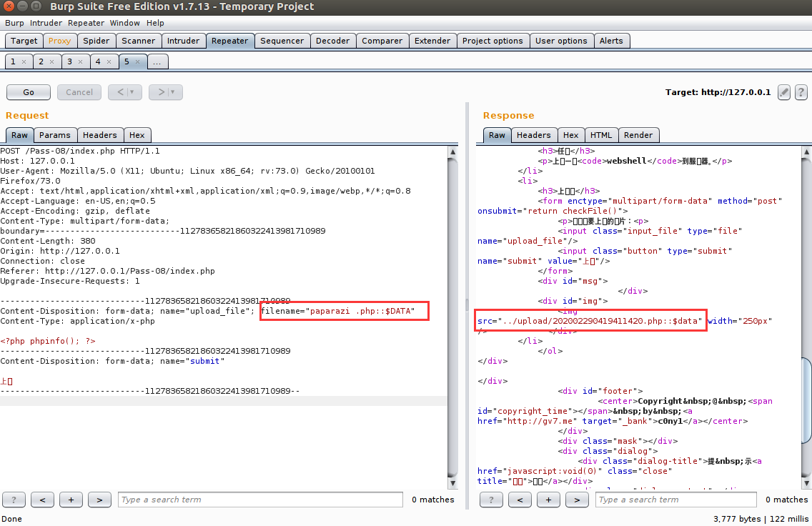Close Repeater tab 4 with its x
812x526 pixels.
tap(109, 61)
